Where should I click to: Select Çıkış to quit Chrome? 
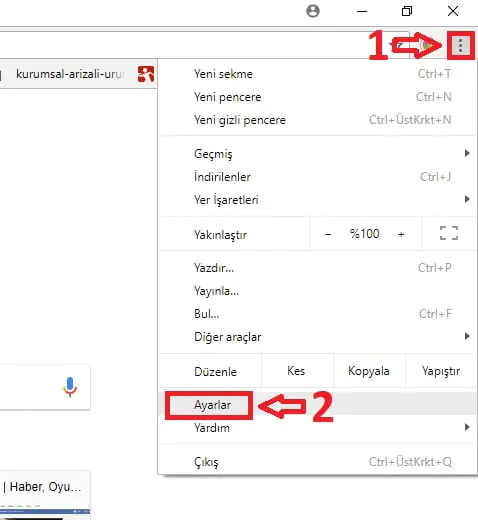(318, 462)
